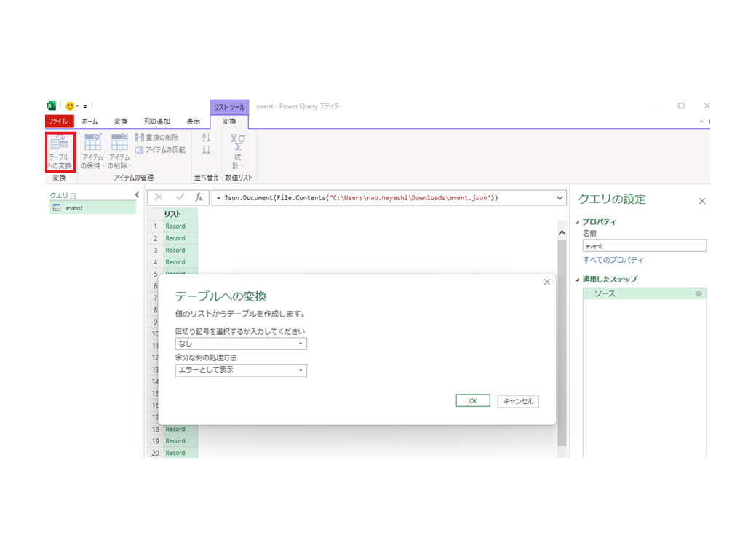Click the smiley feedback icon

point(70,106)
